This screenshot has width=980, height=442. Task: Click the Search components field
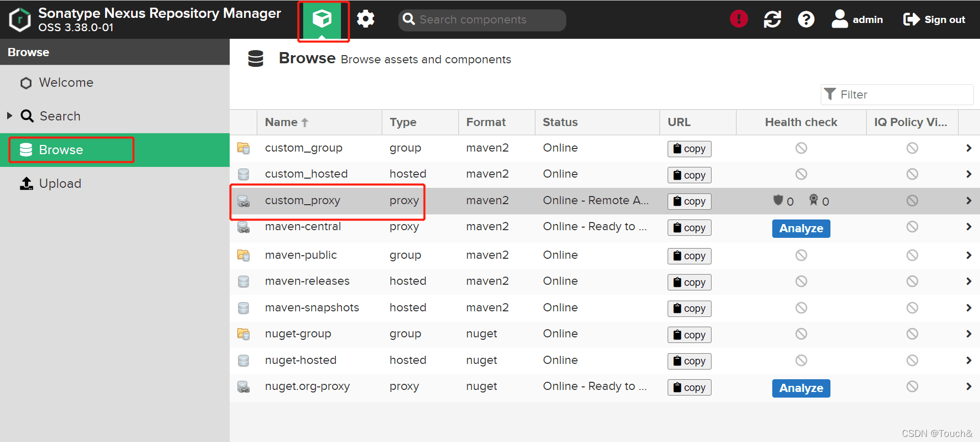coord(482,20)
